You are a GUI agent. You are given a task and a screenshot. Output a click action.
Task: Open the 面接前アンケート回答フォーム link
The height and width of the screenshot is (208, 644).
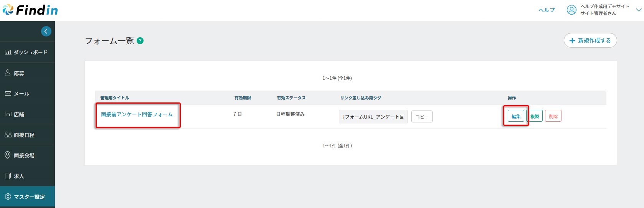[137, 114]
